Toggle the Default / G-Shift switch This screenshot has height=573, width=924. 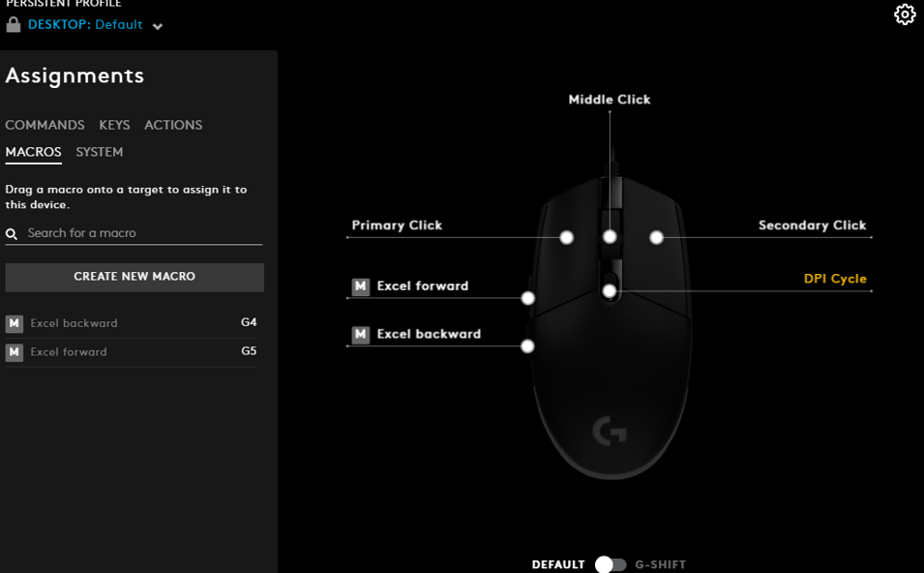pyautogui.click(x=610, y=564)
